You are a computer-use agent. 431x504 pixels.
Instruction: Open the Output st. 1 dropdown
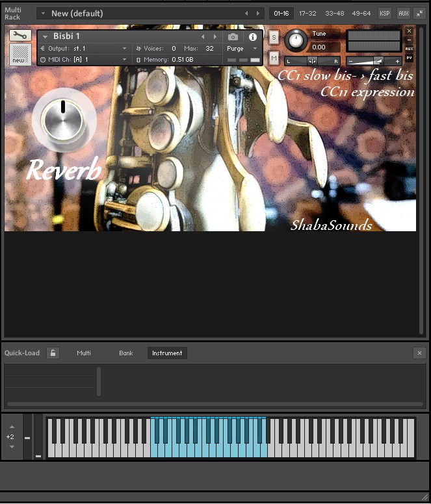click(124, 49)
